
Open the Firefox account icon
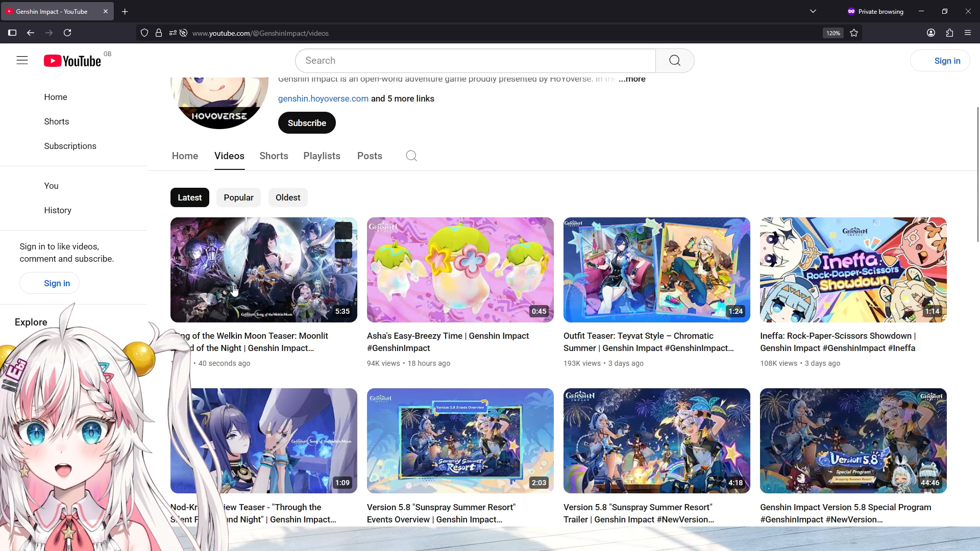point(931,33)
